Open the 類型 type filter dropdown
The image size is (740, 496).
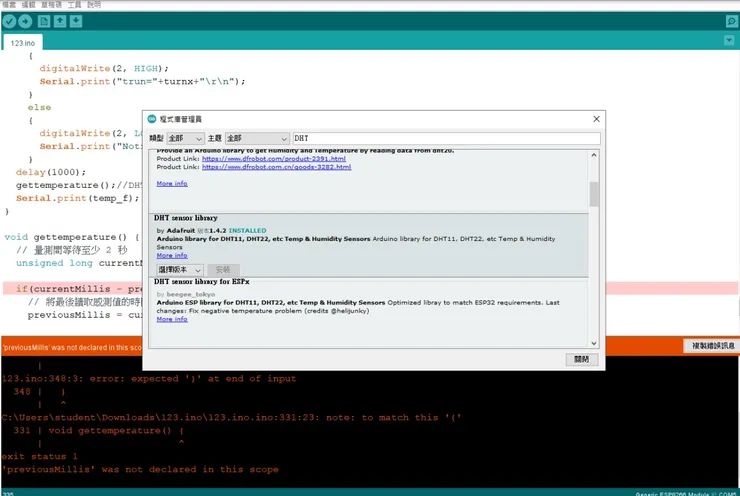pyautogui.click(x=185, y=138)
